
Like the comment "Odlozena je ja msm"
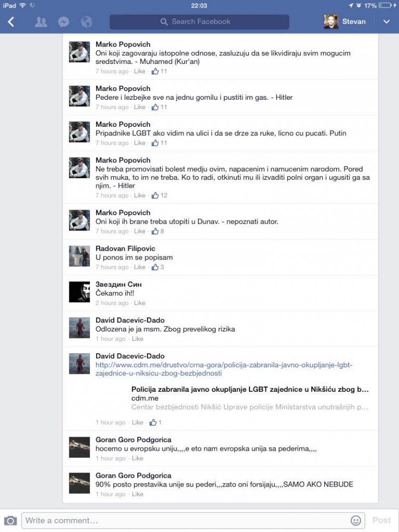coord(137,338)
